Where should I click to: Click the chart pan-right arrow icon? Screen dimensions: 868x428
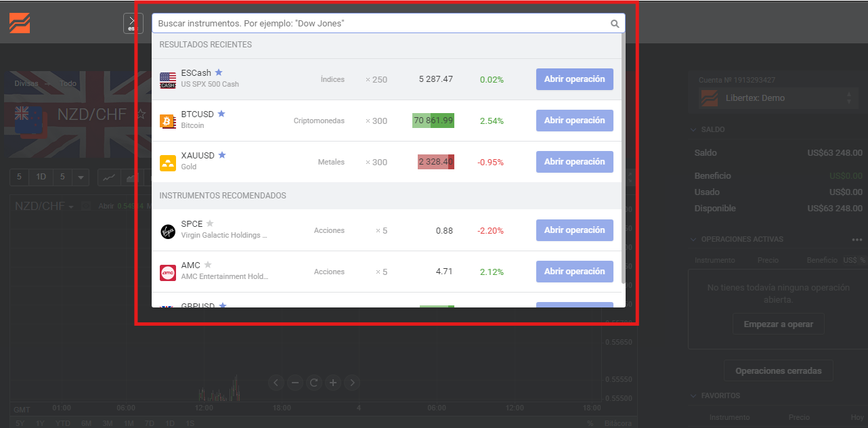point(351,383)
